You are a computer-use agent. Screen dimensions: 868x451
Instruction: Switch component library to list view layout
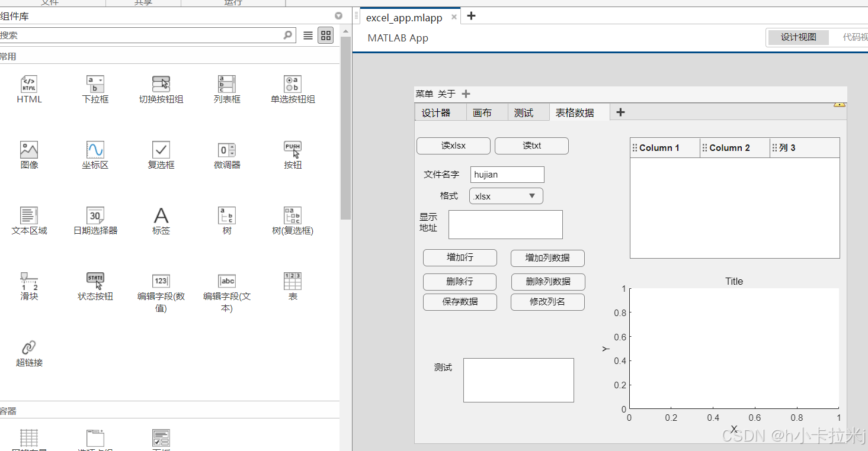(x=308, y=35)
